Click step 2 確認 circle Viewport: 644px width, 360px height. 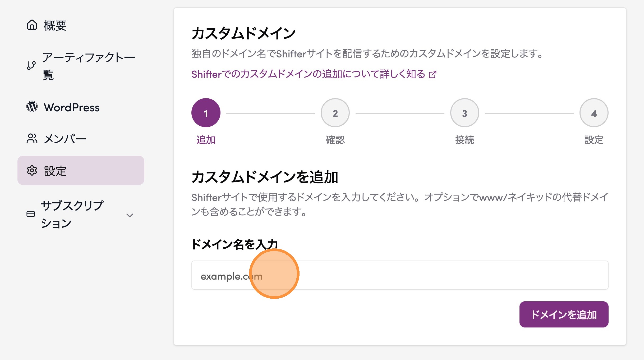point(335,113)
